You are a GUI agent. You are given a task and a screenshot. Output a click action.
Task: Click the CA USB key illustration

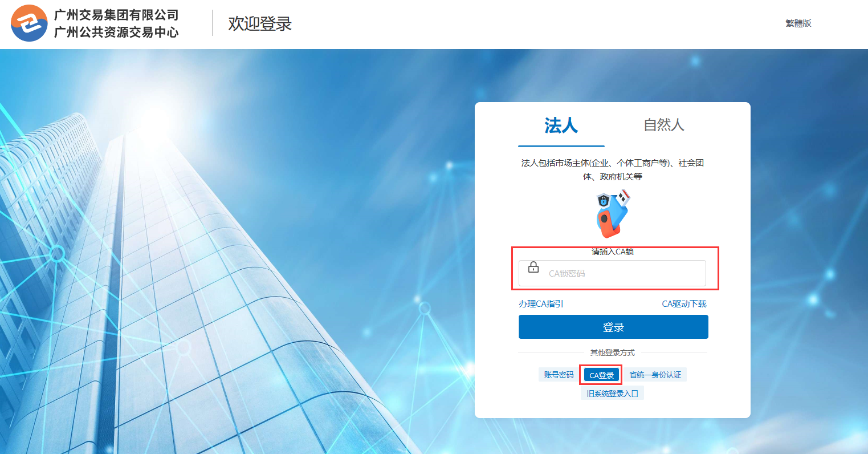pos(613,214)
